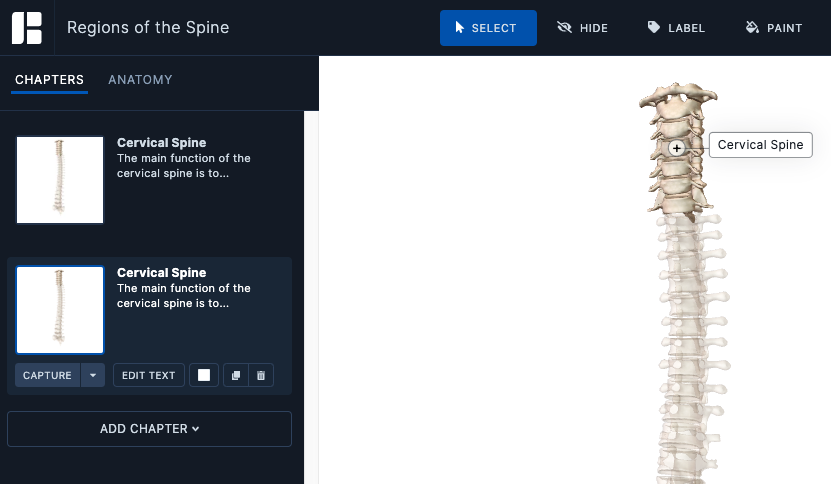Activate the Paint tool
Screen dimensions: 831x484
[774, 28]
